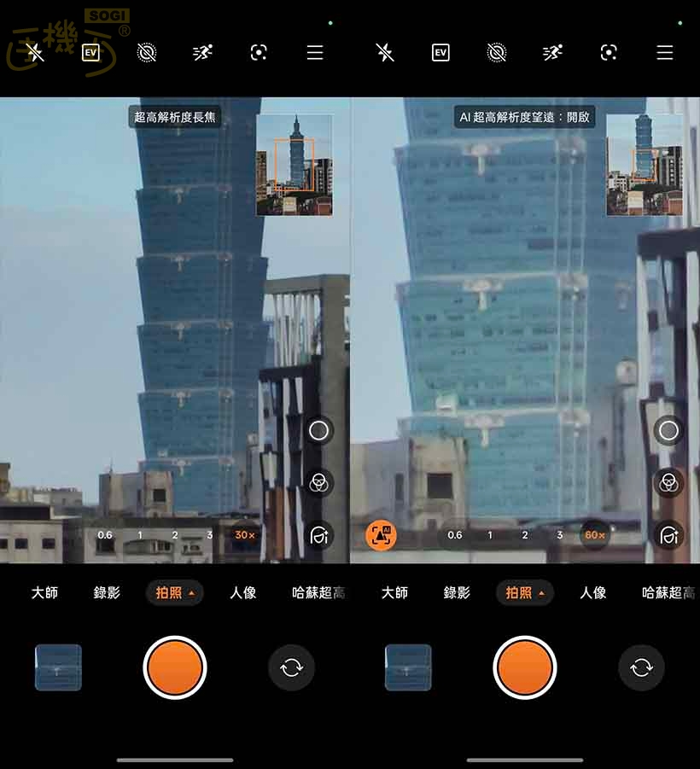Select 0.6 ultra-wide zoom on right camera
This screenshot has height=769, width=700.
tap(455, 535)
